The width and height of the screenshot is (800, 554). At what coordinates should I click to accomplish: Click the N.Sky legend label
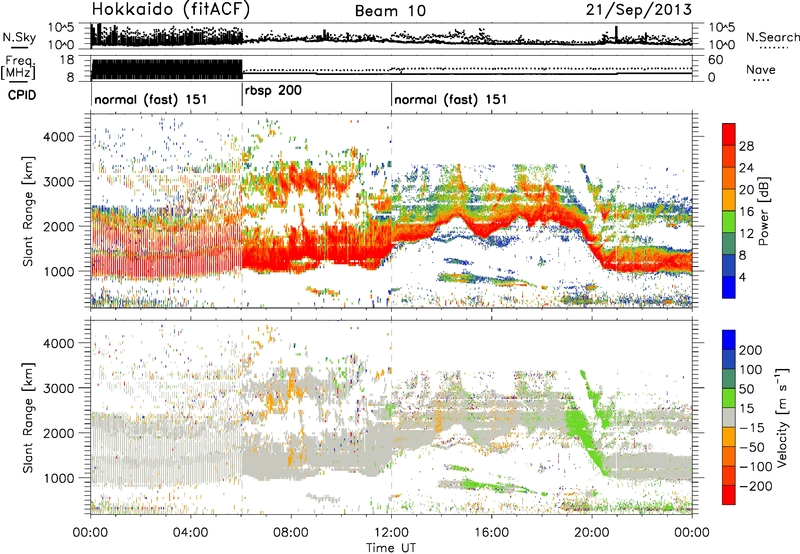[19, 37]
